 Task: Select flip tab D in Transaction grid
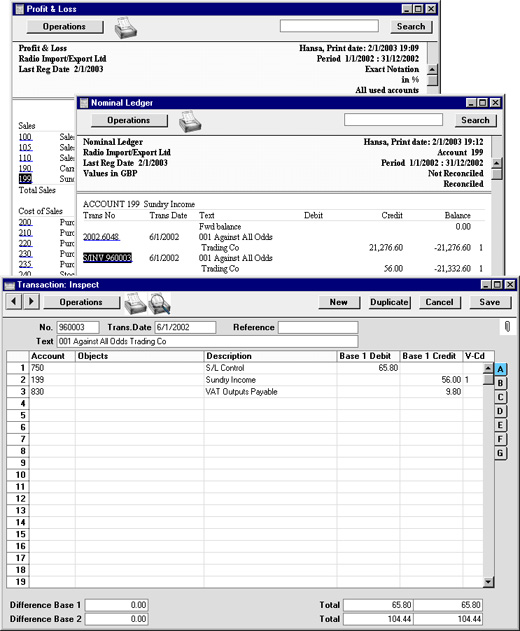coord(500,411)
